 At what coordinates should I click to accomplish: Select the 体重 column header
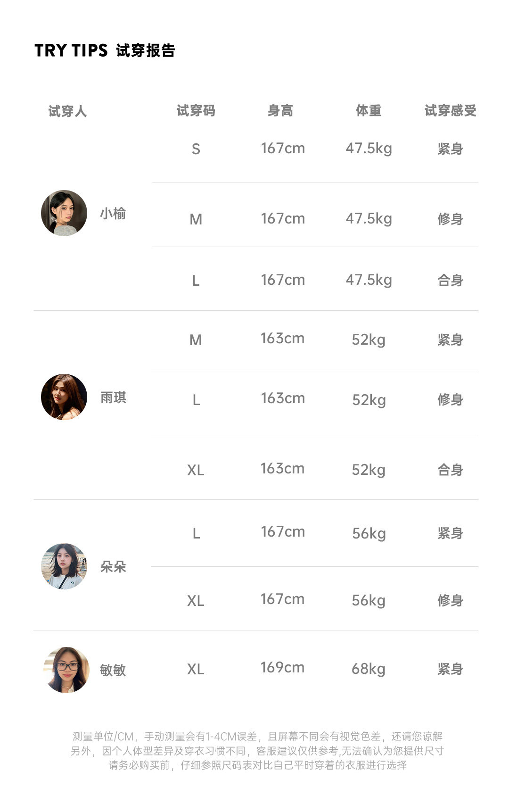point(368,111)
